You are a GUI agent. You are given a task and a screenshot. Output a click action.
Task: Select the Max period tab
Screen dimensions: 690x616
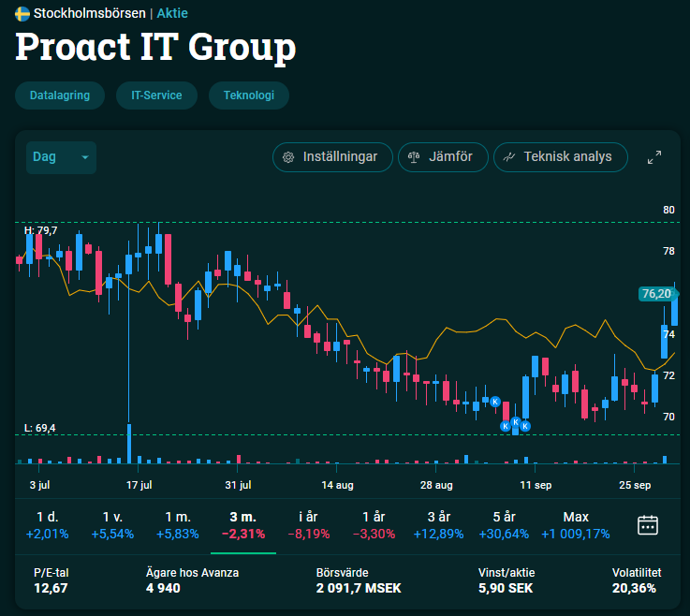tap(576, 525)
